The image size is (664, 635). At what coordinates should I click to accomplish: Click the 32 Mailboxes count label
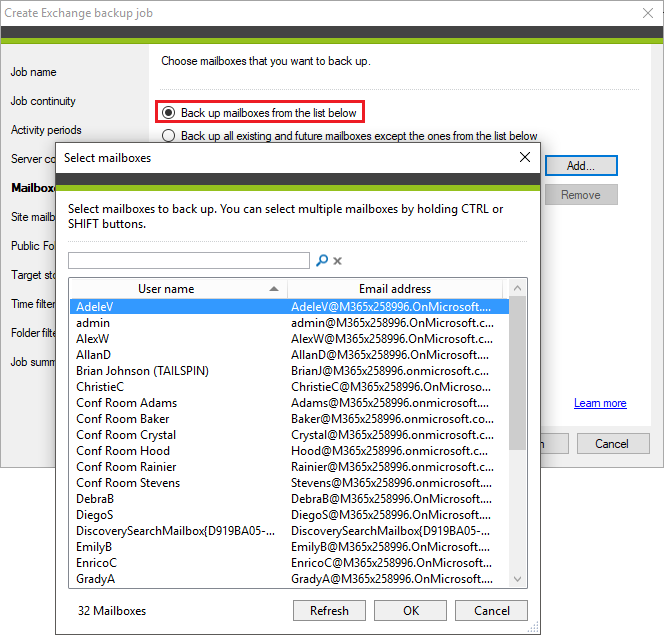[x=112, y=610]
